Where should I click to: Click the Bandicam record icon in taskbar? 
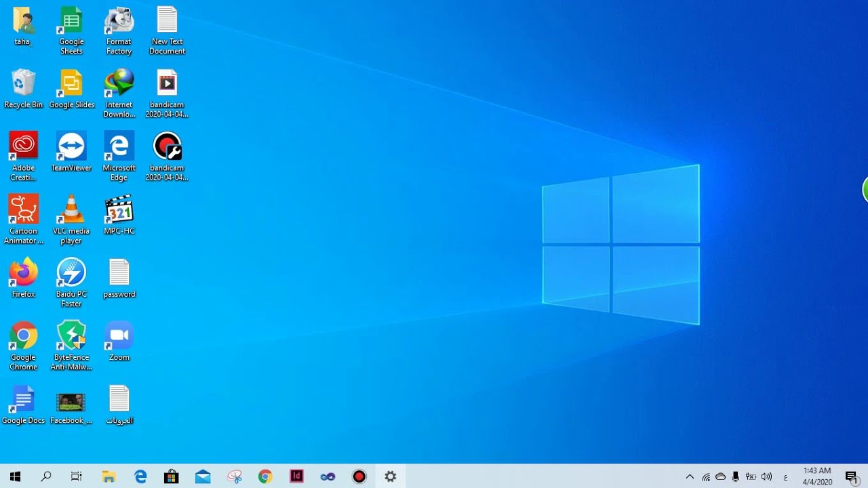(359, 476)
